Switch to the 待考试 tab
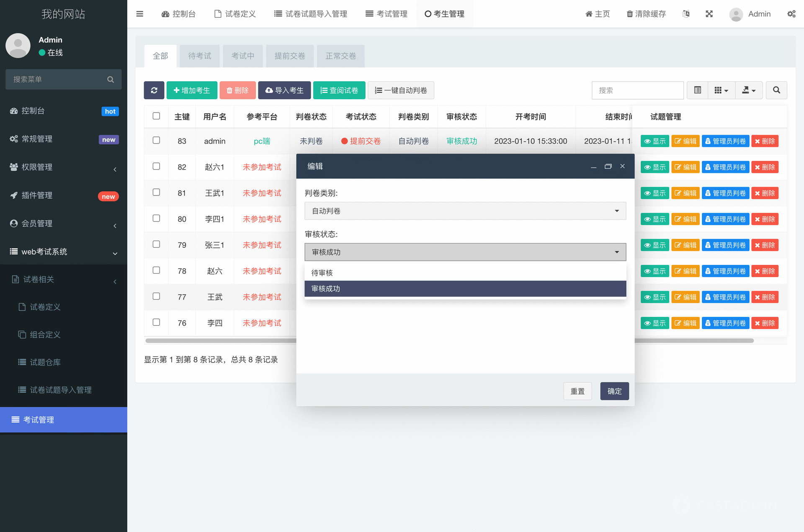 coord(199,56)
